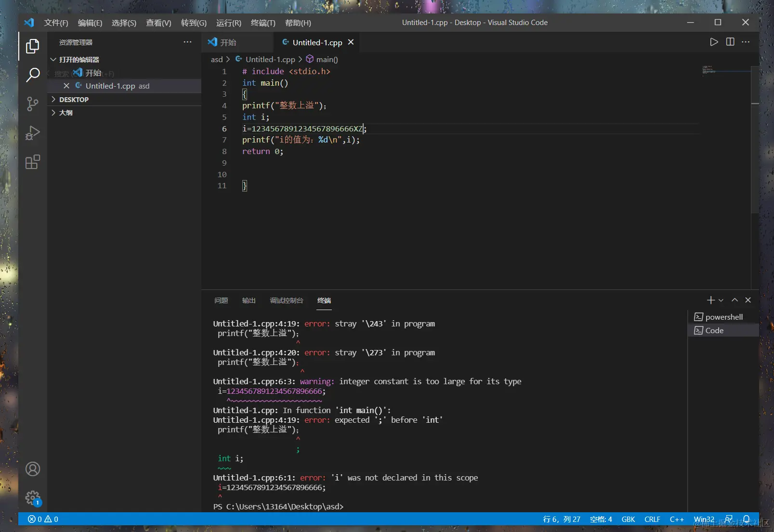Click the main() breadcrumb symbol

tap(322, 59)
